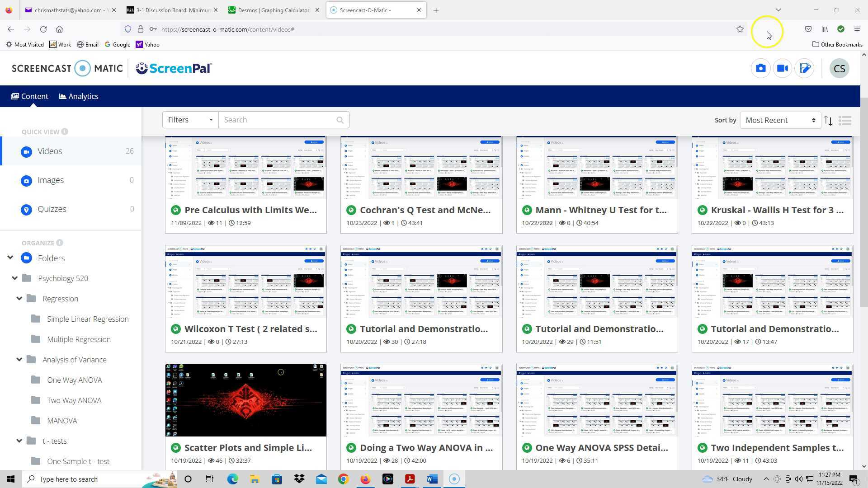Screen dimensions: 868x488
Task: Collapse the Psychology 520 folder
Action: coord(15,278)
